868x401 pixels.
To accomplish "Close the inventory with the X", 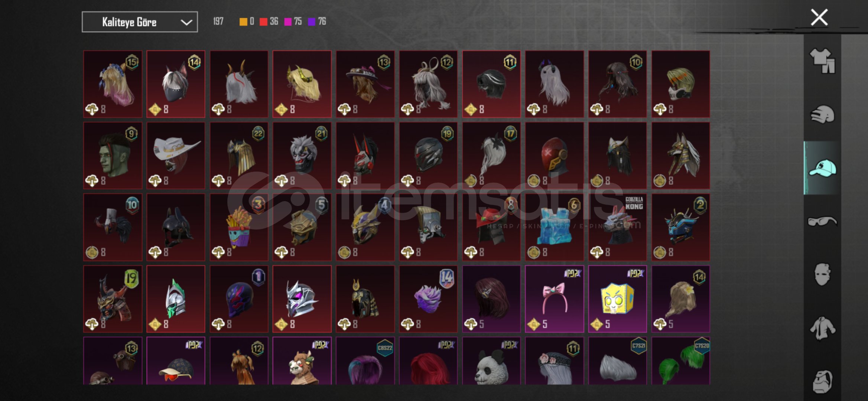I will pos(819,17).
